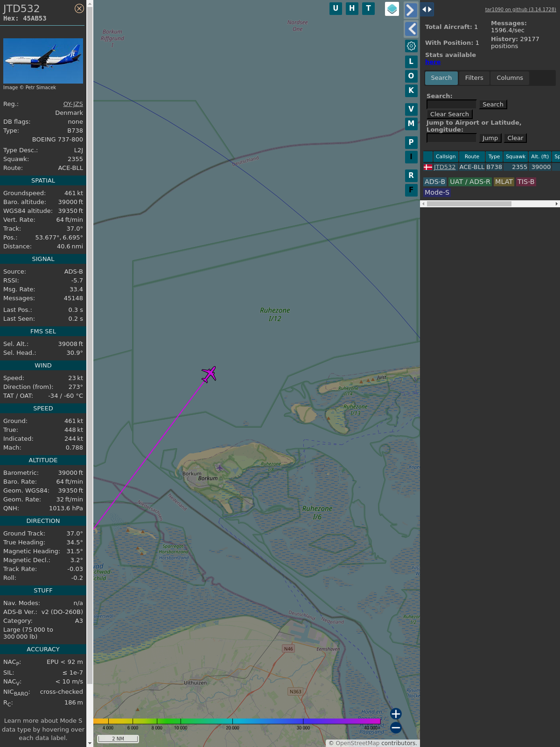Click the Denmark flag in aircraft table
Image resolution: width=560 pixels, height=747 pixels.
[x=428, y=167]
